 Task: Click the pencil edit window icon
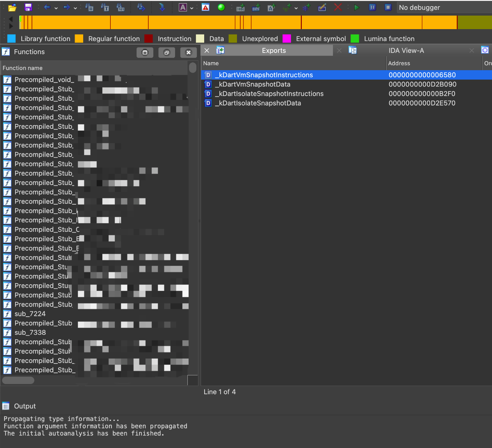click(x=322, y=7)
